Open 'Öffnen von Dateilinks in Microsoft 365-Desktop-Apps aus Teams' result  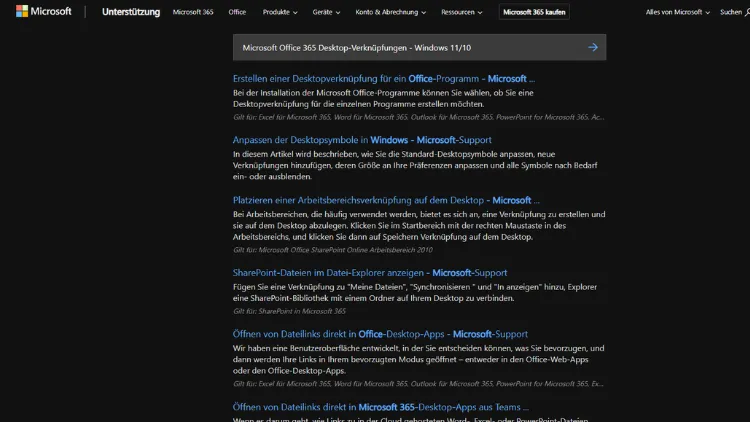381,407
